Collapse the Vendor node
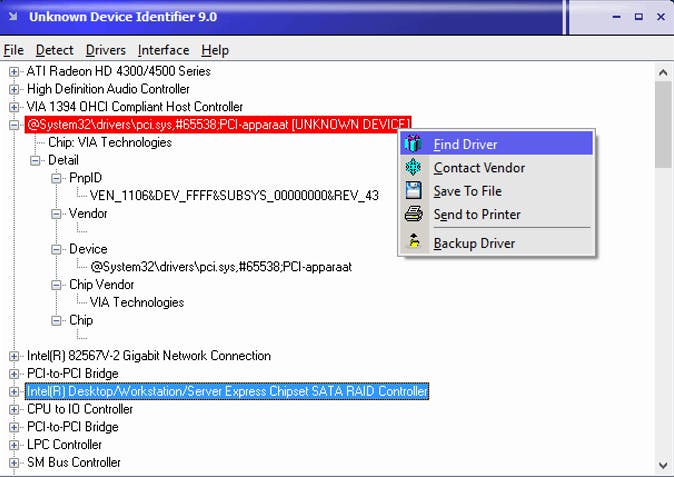The image size is (674, 477). coord(56,214)
